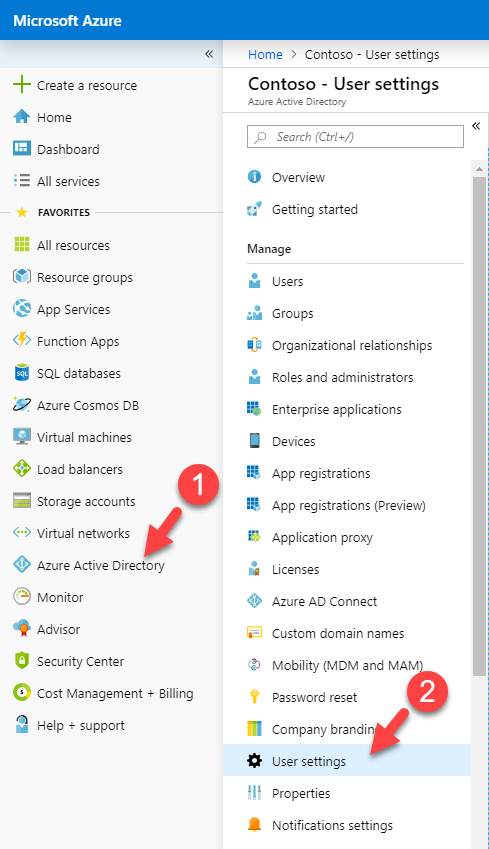
Task: Click the Password reset key icon
Action: (254, 697)
